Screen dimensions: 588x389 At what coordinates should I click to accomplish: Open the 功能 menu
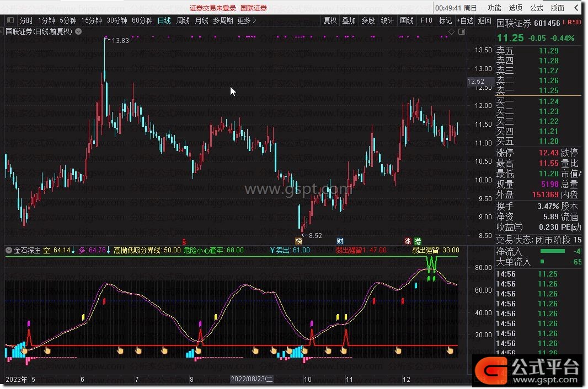(494, 8)
